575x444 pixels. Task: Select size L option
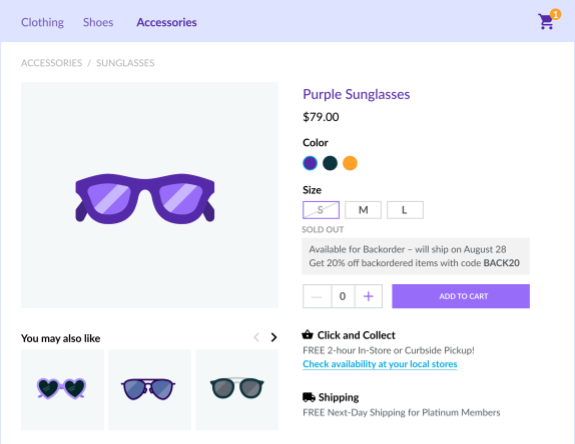tap(405, 210)
